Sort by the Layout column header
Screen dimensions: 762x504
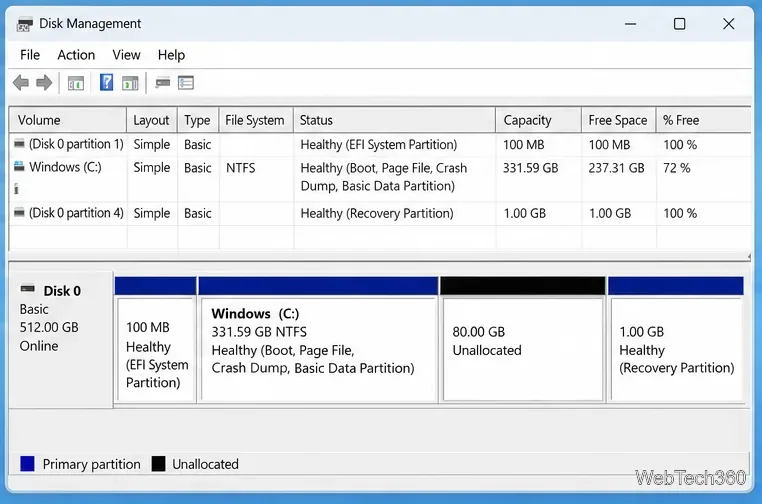point(152,120)
